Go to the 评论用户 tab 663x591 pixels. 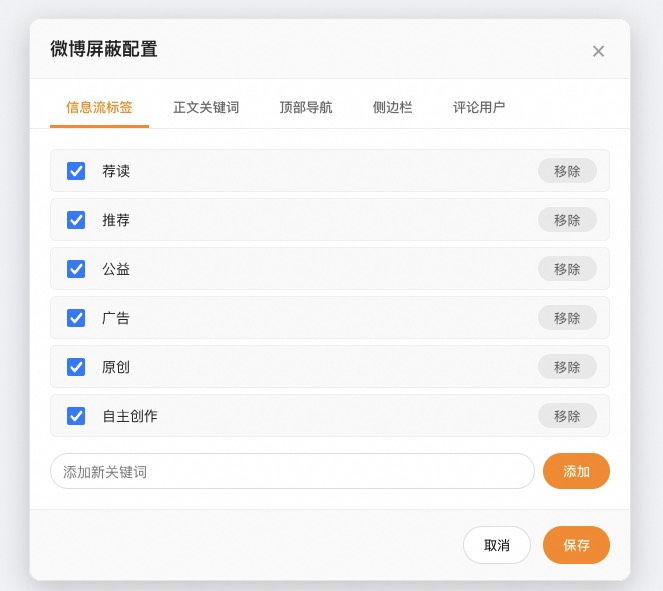coord(479,107)
